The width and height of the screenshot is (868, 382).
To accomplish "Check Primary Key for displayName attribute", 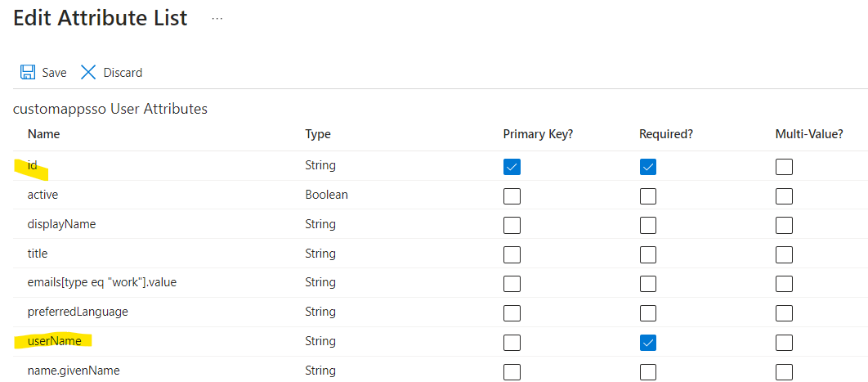I will click(512, 225).
